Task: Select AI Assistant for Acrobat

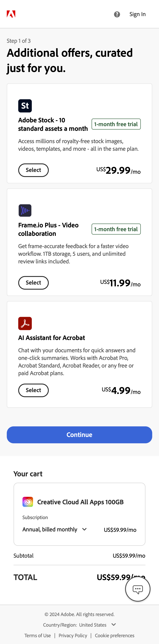Action: click(33, 390)
